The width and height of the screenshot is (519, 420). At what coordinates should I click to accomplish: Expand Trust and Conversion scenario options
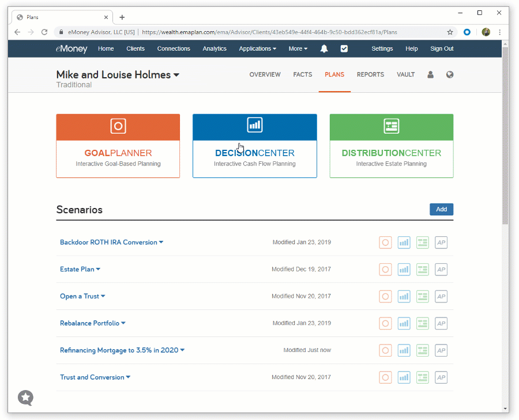pos(128,377)
